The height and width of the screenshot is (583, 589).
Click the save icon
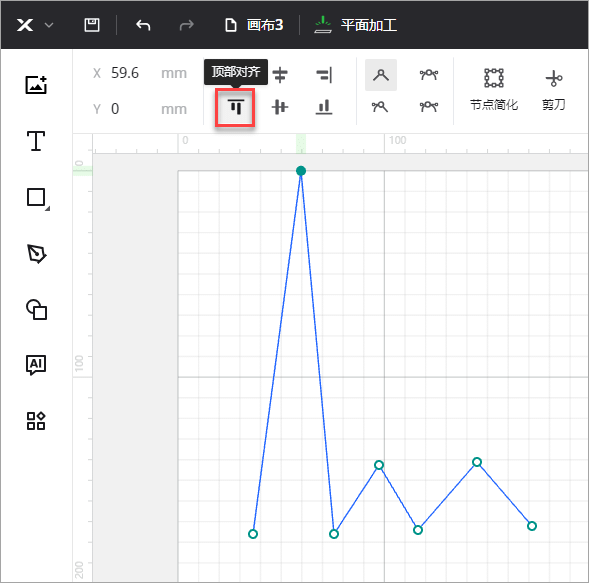(92, 25)
